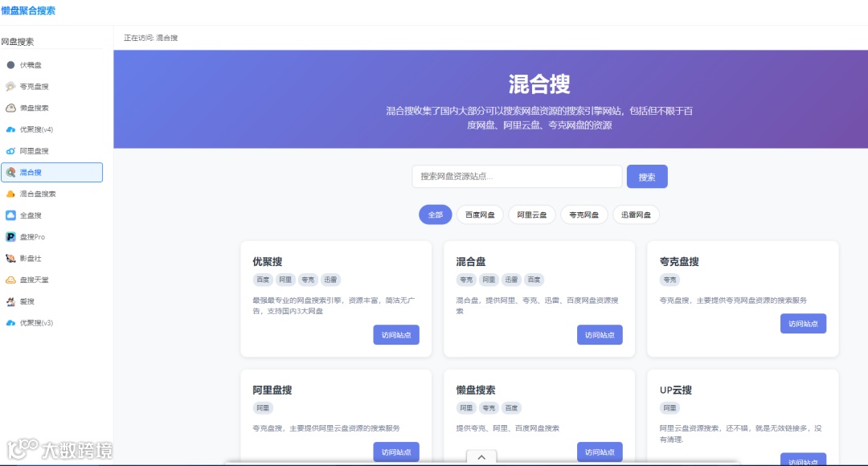Click the 百度 tag on 混合盘 card
Image resolution: width=868 pixels, height=466 pixels.
[x=534, y=280]
